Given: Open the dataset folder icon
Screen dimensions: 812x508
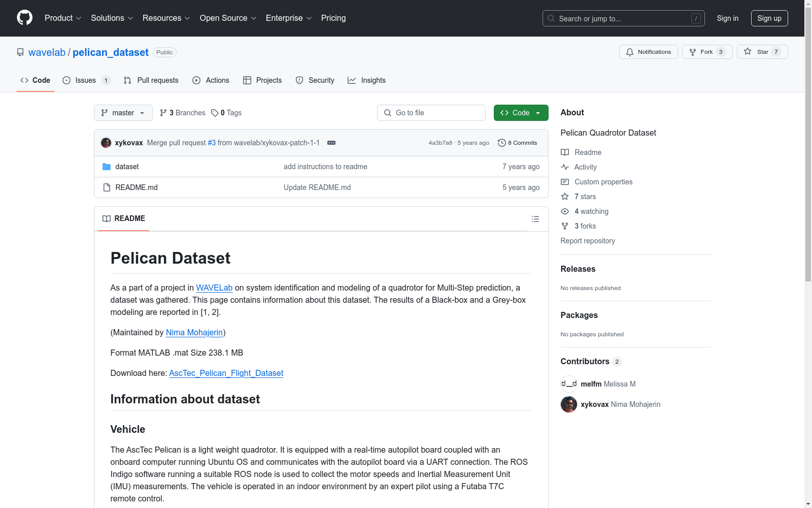Looking at the screenshot, I should coord(107,167).
